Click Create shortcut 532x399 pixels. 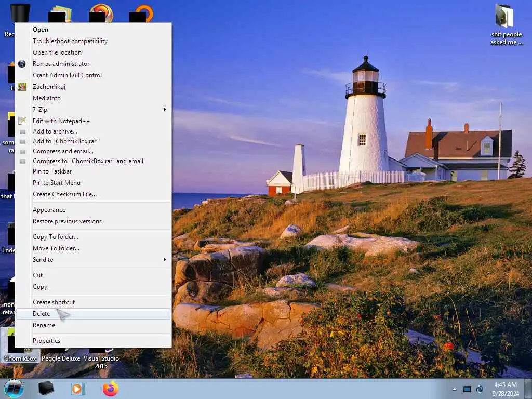[x=93, y=302]
